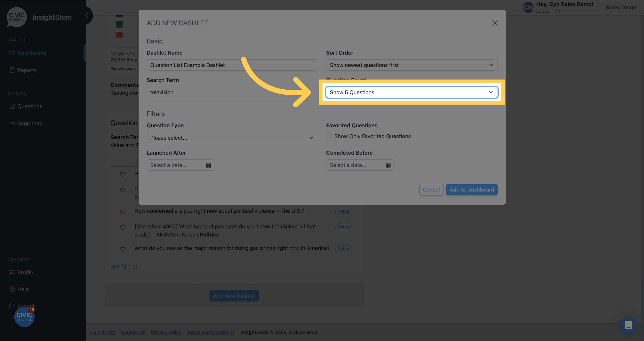This screenshot has height=341, width=644.
Task: Click the Completed Before calendar icon
Action: [x=388, y=165]
